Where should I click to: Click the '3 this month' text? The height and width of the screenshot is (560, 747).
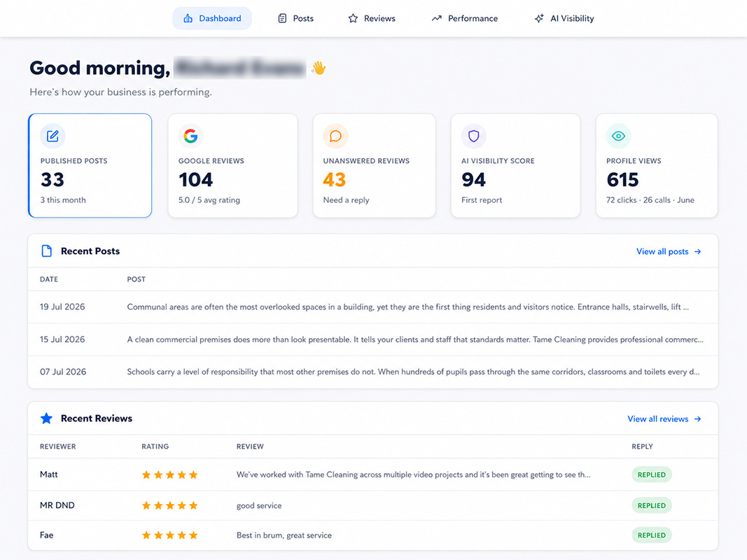coord(63,200)
